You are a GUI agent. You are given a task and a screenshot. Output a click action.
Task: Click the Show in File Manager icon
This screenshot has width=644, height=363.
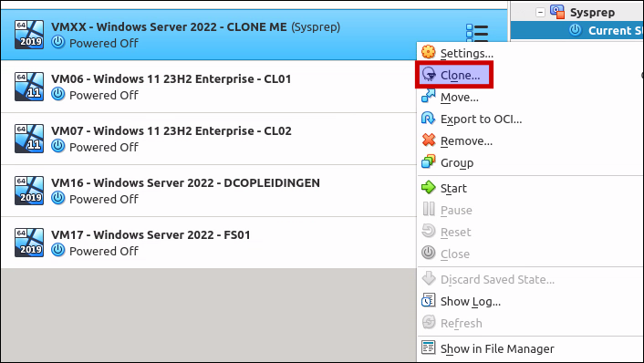tap(429, 347)
